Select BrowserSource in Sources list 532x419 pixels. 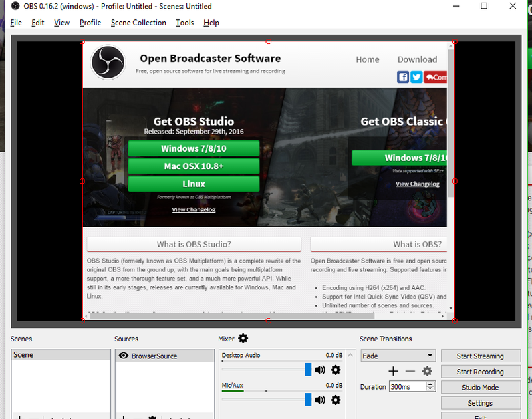pos(164,356)
